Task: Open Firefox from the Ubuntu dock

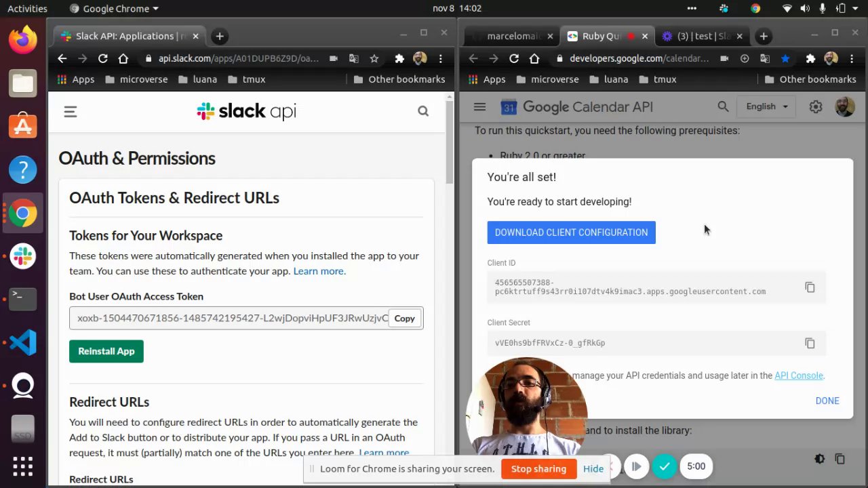Action: pos(23,39)
